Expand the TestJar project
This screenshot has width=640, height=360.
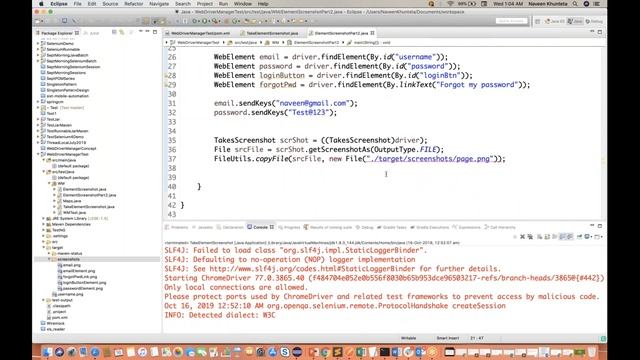click(x=38, y=119)
